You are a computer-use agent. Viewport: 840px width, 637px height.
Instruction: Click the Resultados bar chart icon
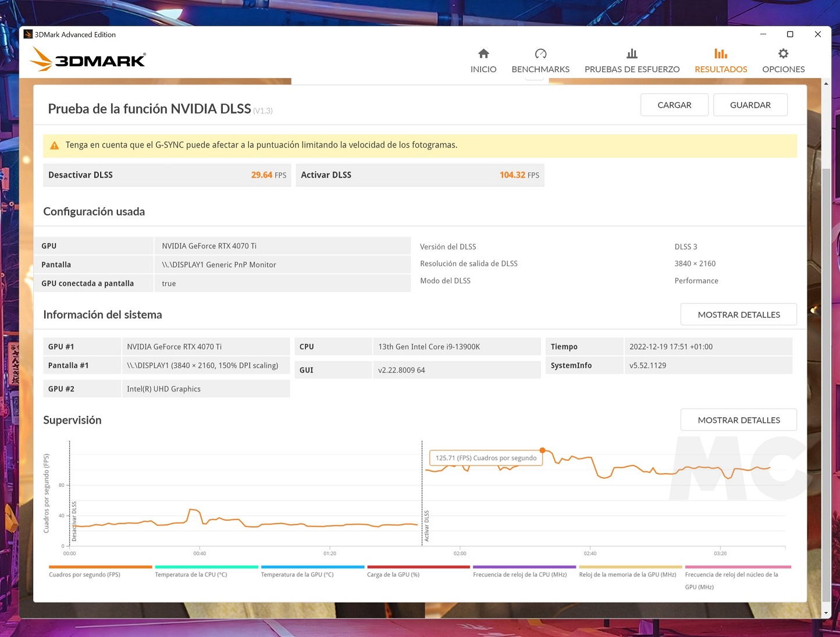click(x=721, y=54)
